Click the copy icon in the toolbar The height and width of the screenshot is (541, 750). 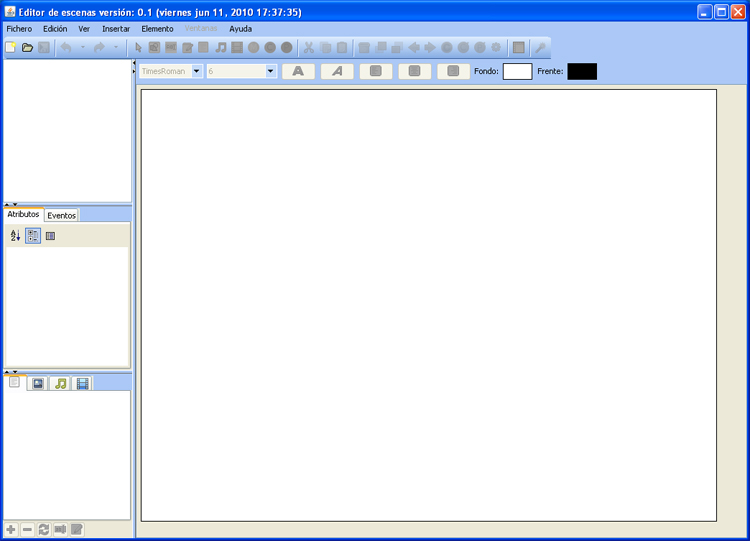point(326,47)
